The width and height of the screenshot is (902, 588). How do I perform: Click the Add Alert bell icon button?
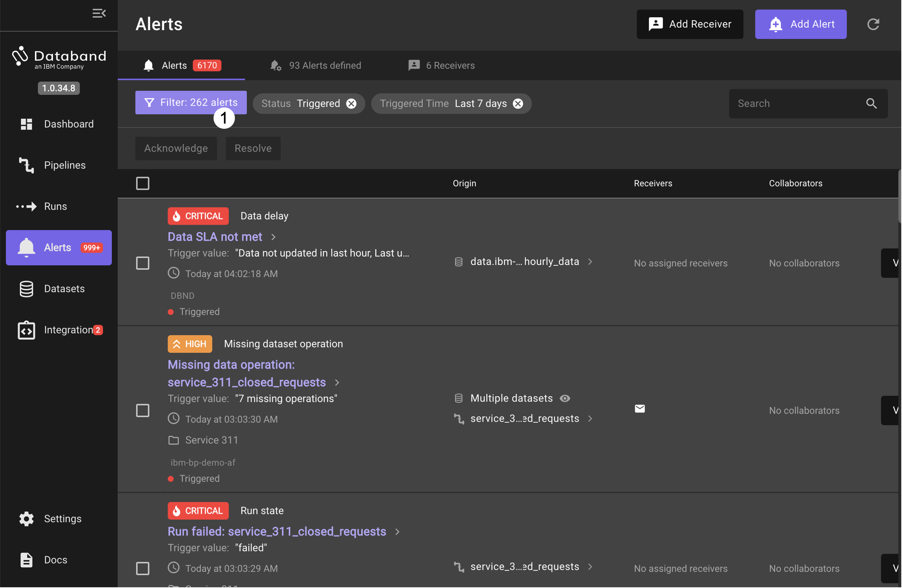[776, 24]
